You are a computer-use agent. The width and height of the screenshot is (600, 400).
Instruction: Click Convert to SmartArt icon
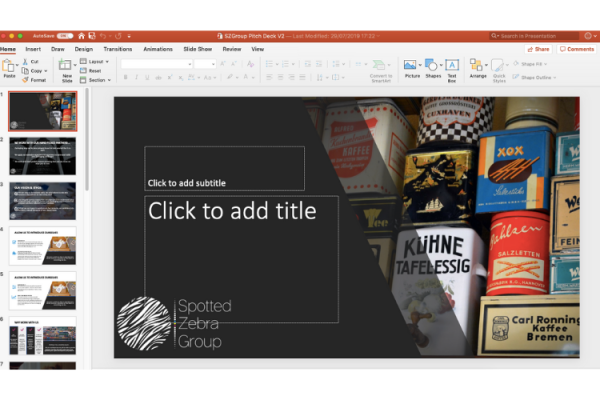[x=379, y=65]
